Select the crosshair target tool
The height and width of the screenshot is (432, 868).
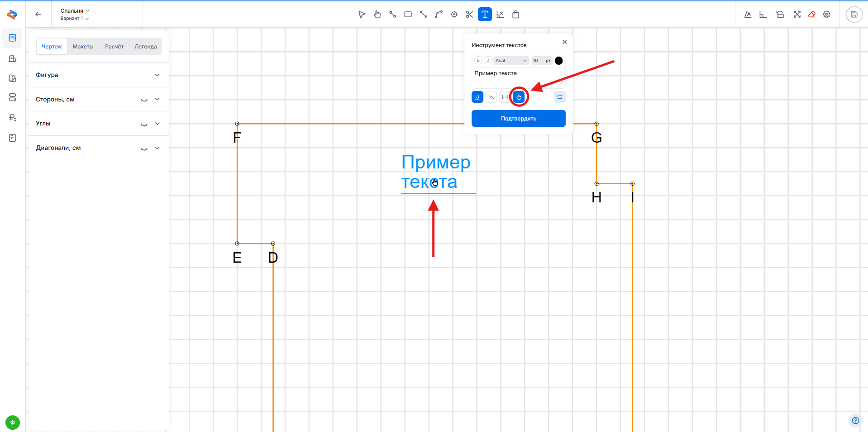pos(454,14)
